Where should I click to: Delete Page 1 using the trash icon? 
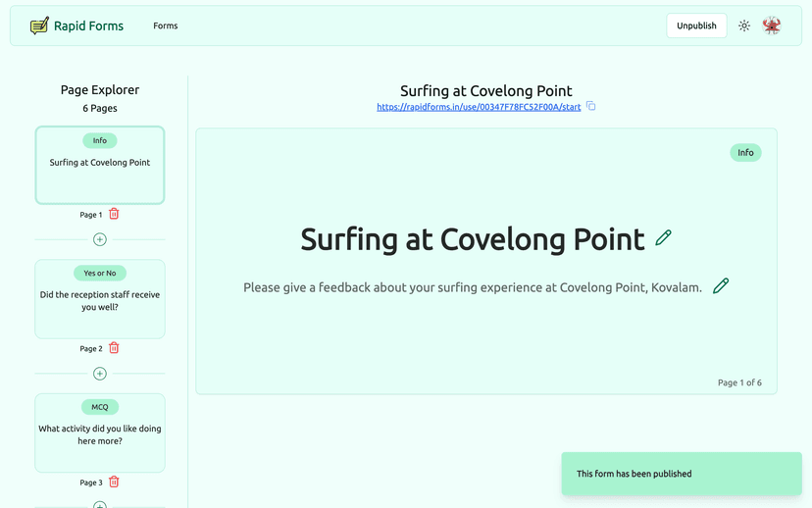pos(114,214)
